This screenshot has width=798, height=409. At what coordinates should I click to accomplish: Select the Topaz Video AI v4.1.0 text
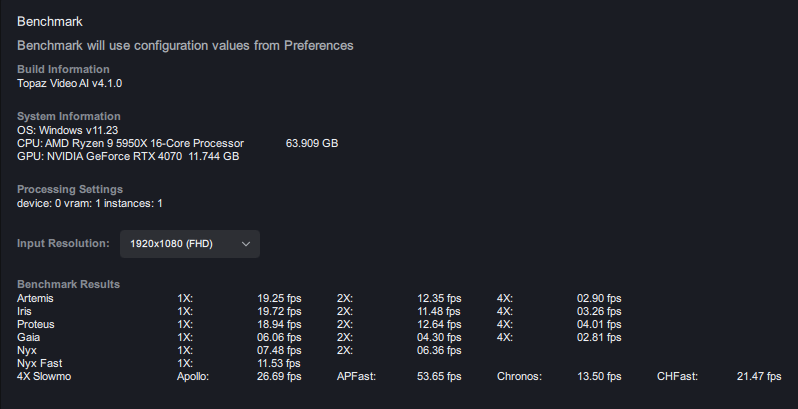69,83
